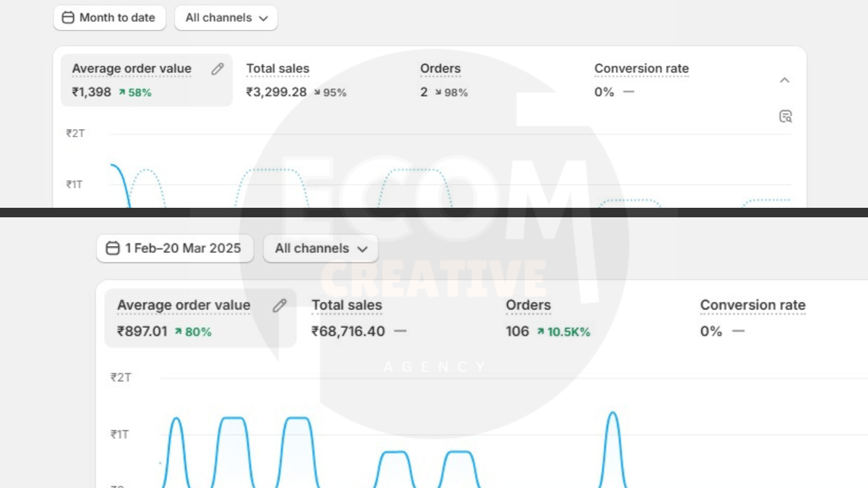
Task: Click the green up arrow next to 58%
Action: [122, 93]
